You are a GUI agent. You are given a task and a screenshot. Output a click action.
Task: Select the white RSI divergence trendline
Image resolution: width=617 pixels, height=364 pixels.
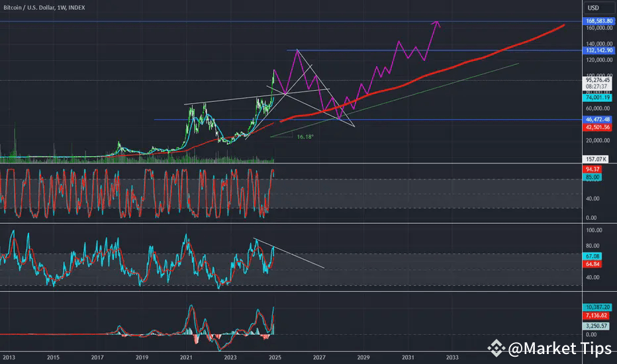click(289, 253)
